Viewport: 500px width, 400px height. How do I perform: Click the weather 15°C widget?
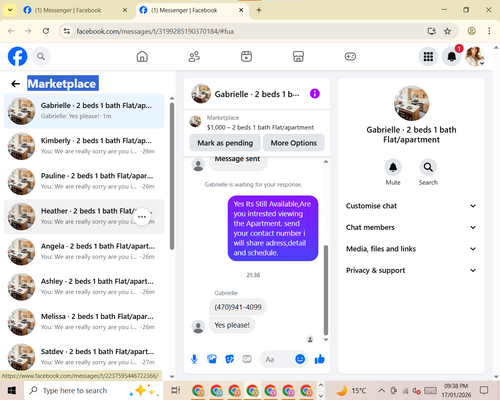(x=351, y=390)
